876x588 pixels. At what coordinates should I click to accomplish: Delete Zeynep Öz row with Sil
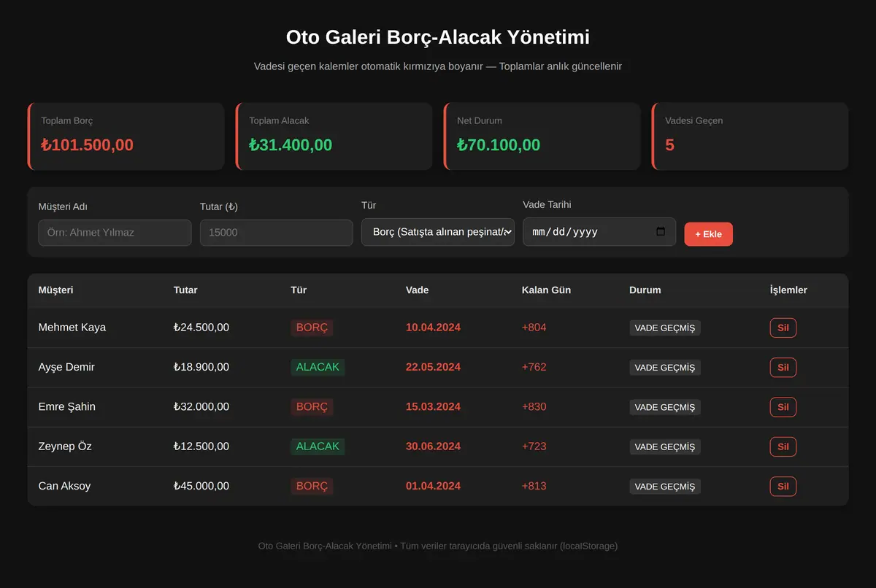tap(783, 446)
